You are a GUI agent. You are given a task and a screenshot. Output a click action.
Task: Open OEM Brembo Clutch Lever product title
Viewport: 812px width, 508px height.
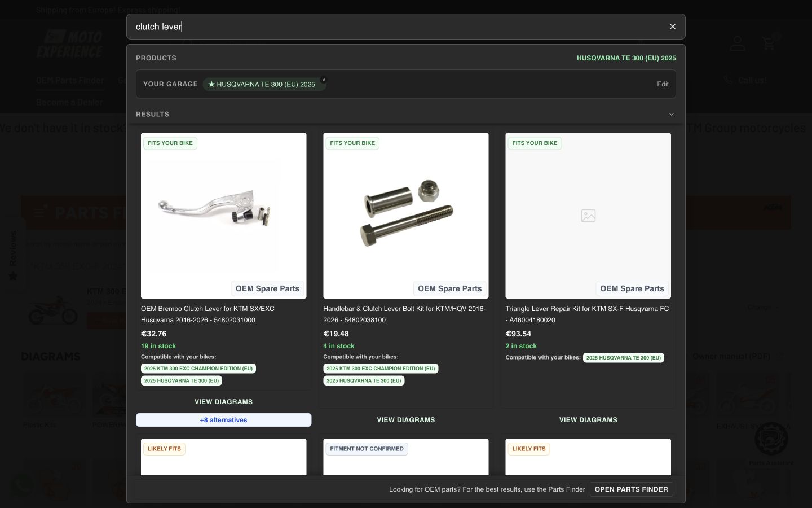208,314
